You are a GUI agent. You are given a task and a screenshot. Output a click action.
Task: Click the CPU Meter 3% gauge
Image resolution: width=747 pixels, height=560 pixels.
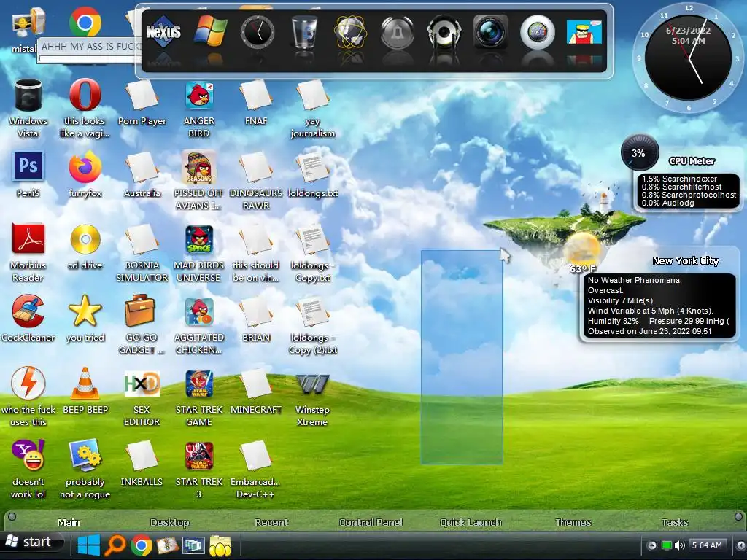[x=640, y=153]
